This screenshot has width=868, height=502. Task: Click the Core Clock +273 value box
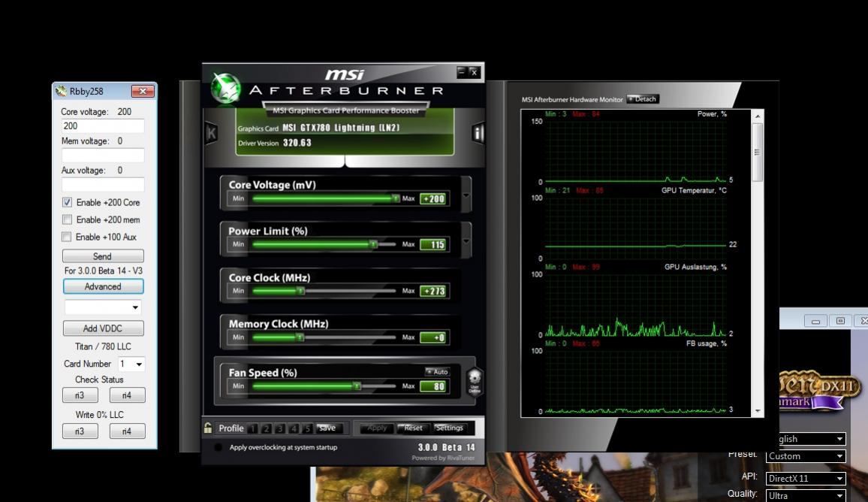pos(434,291)
